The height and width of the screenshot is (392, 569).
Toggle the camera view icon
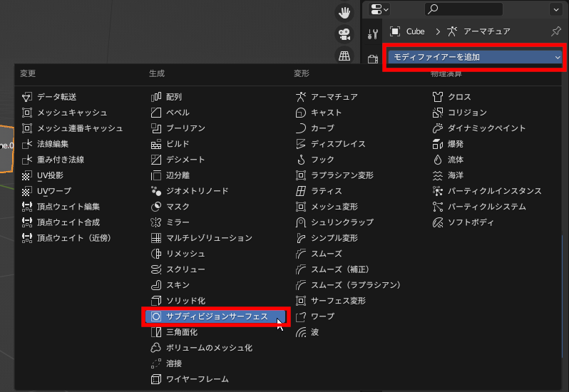(x=344, y=34)
